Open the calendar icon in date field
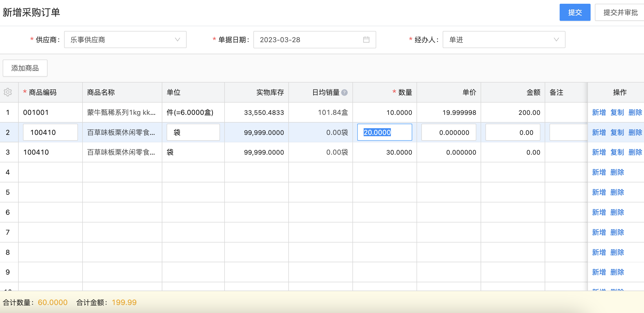Image resolution: width=644 pixels, height=313 pixels. coord(366,40)
